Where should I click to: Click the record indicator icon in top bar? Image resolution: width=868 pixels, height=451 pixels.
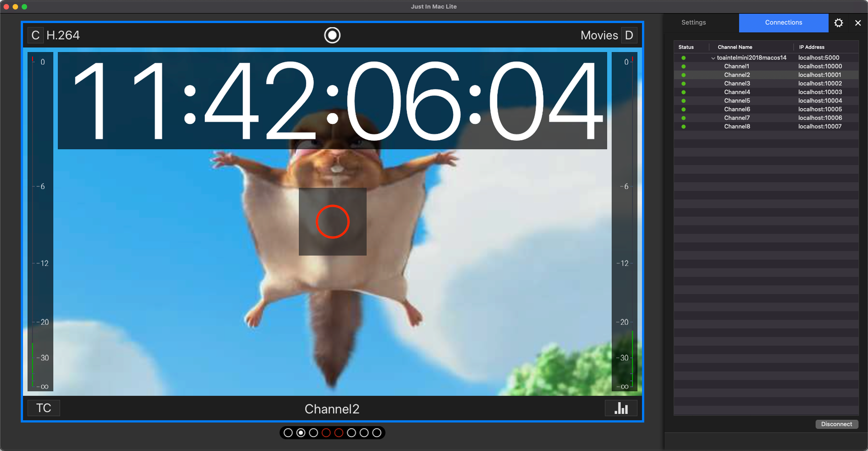tap(332, 35)
